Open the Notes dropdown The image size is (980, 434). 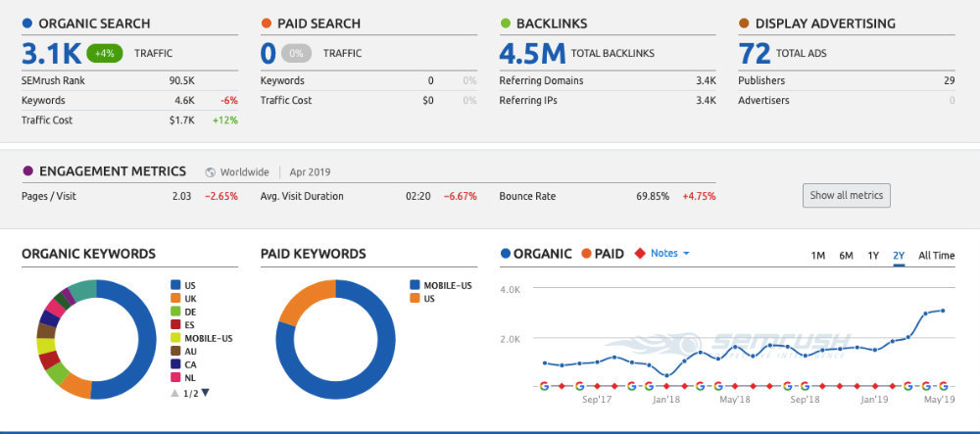pyautogui.click(x=670, y=254)
